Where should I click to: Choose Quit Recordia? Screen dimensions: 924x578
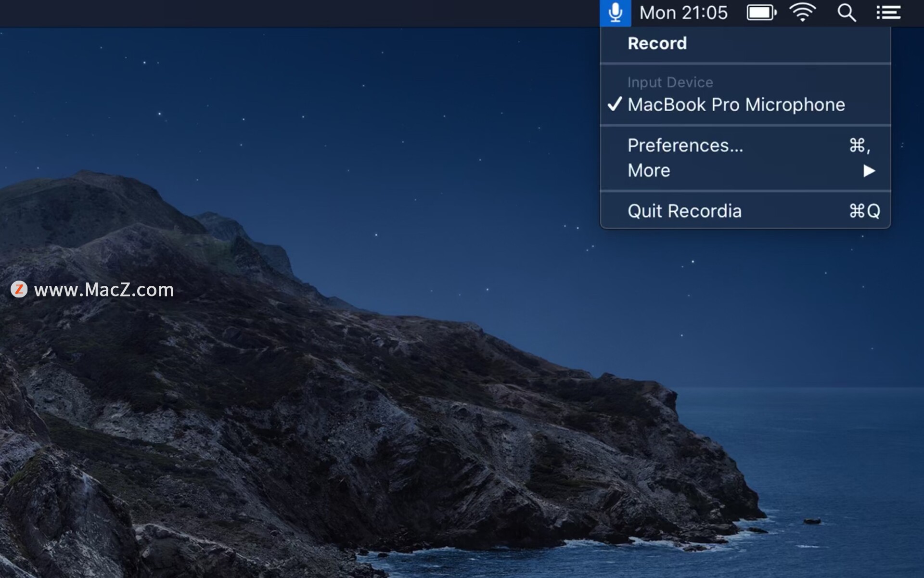pos(745,211)
